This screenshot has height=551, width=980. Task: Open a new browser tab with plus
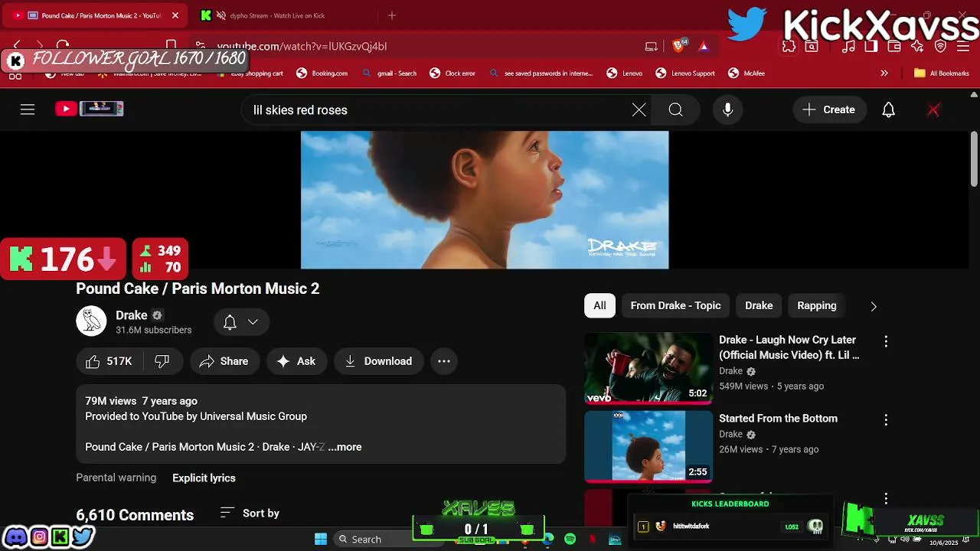coord(392,15)
